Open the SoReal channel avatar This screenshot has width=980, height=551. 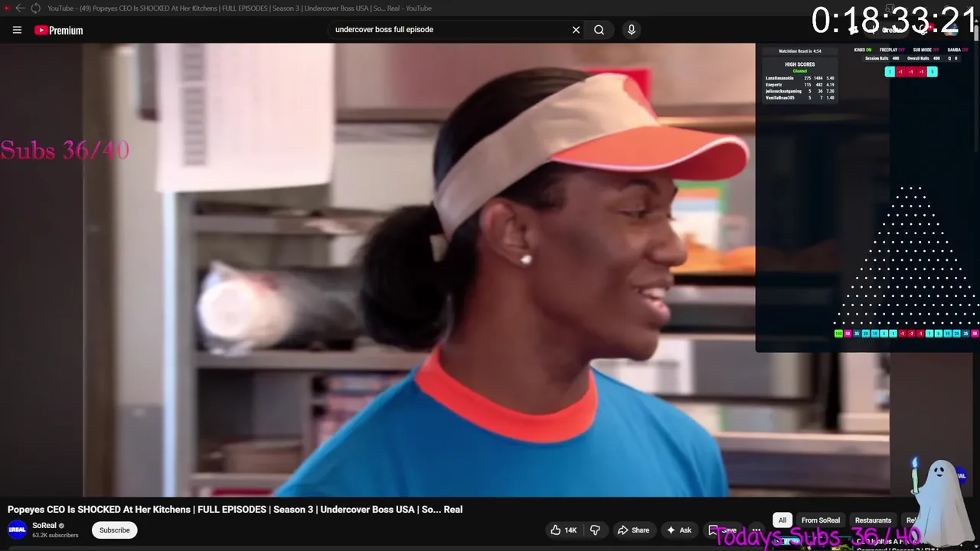pos(17,530)
